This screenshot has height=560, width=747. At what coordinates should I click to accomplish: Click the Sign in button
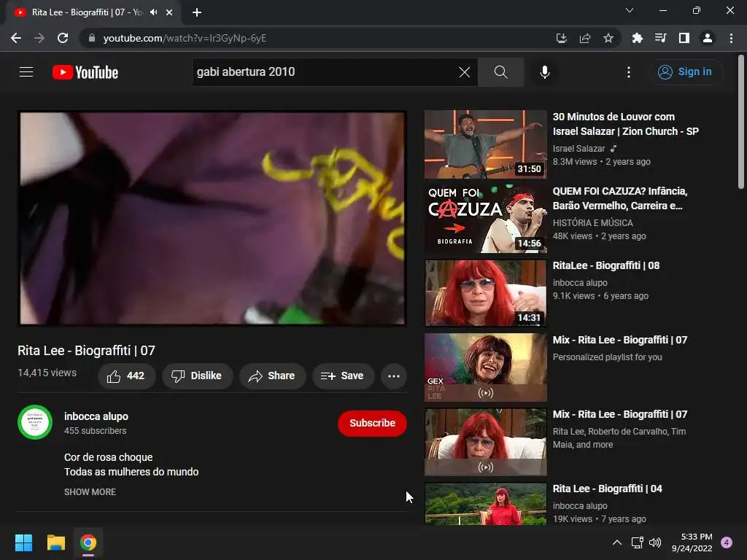click(685, 72)
